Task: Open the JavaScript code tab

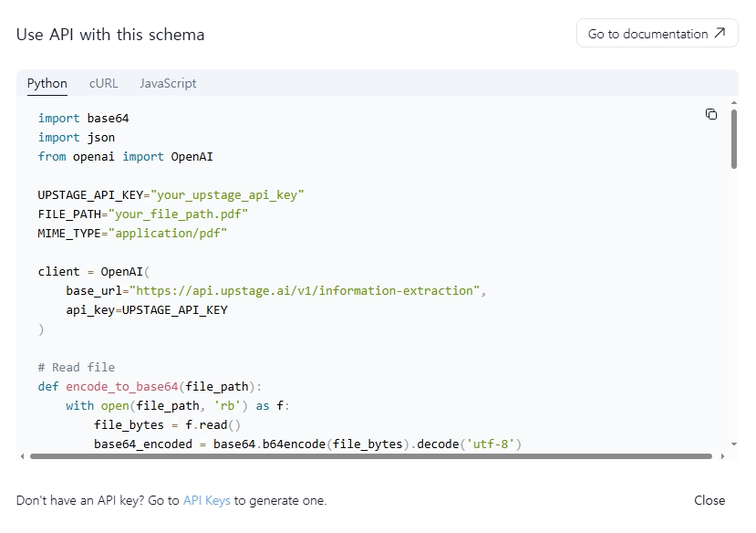Action: [168, 83]
